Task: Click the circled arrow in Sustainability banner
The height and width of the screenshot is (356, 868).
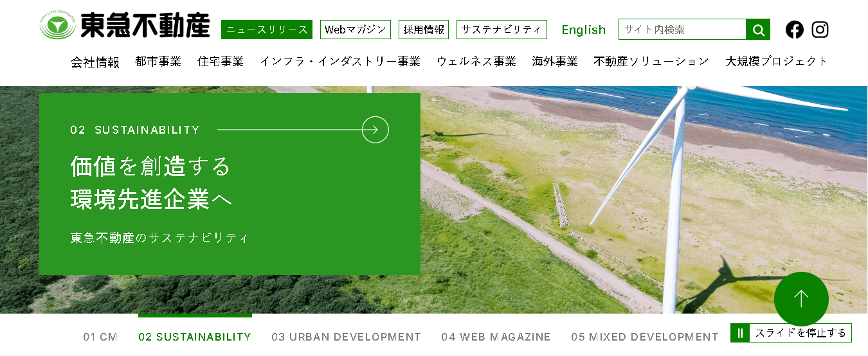Action: point(375,130)
